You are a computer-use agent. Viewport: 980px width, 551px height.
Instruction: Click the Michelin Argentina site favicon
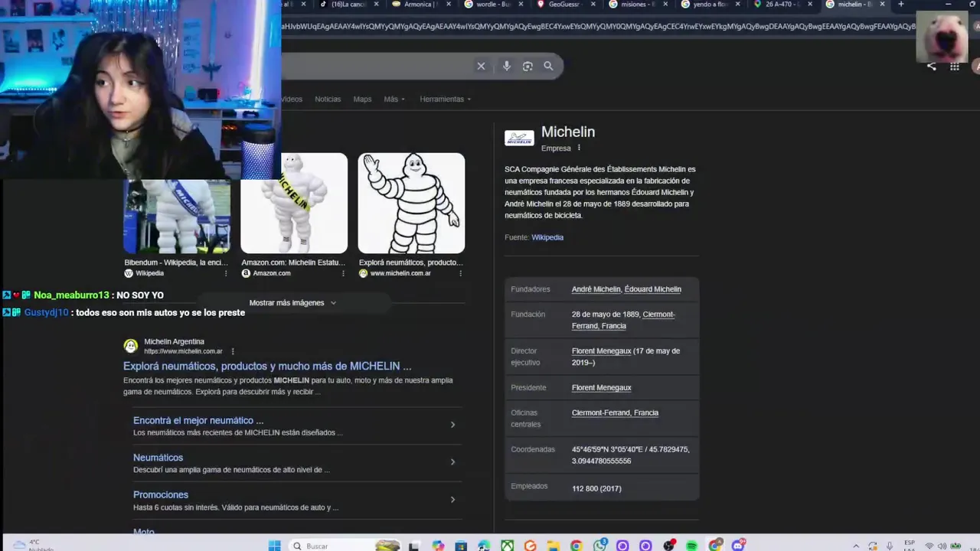coord(131,346)
